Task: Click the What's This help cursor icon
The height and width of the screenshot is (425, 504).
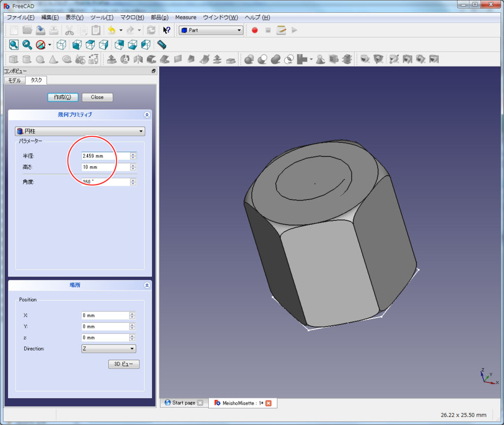Action: [166, 30]
